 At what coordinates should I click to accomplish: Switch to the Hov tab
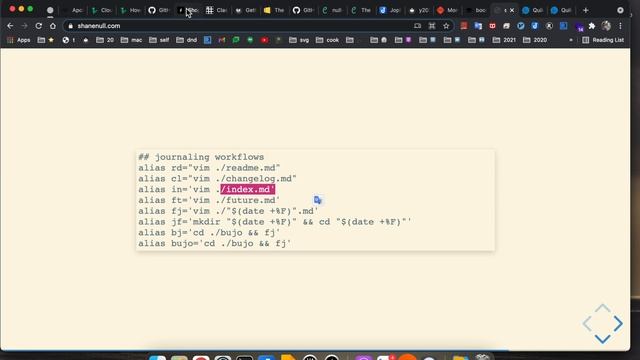131,10
